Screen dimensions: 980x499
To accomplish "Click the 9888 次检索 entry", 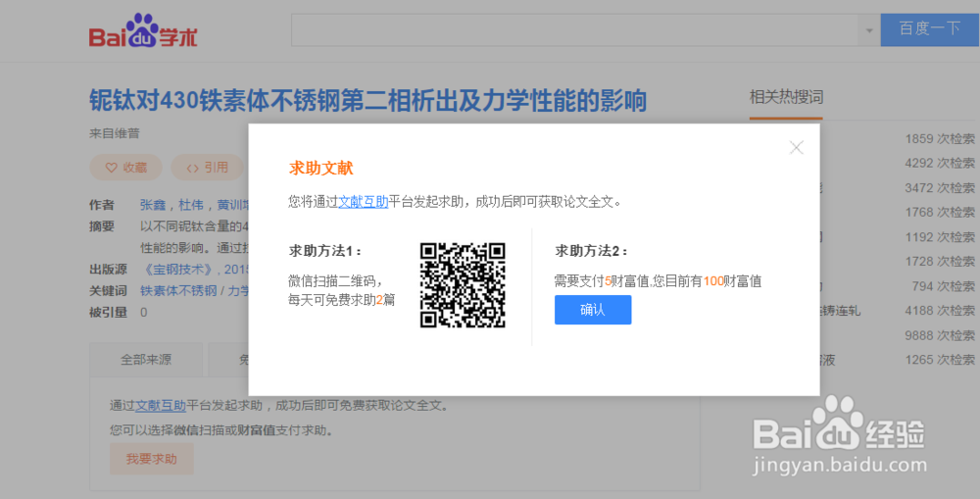I will click(940, 336).
